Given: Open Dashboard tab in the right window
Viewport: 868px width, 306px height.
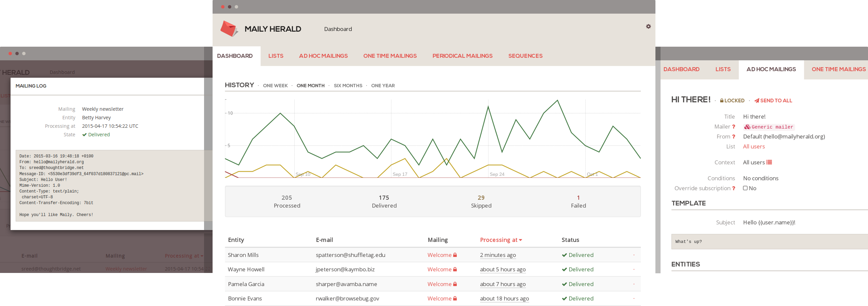Looking at the screenshot, I should point(681,70).
